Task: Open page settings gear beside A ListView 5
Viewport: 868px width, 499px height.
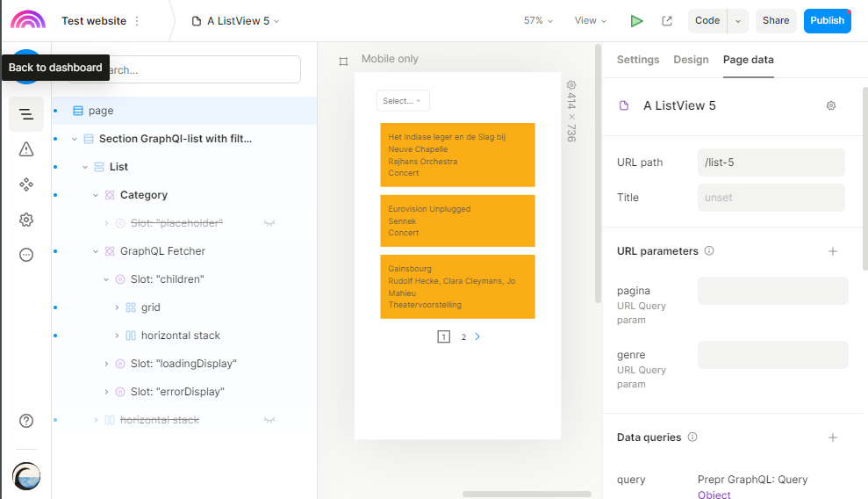Action: (x=831, y=105)
